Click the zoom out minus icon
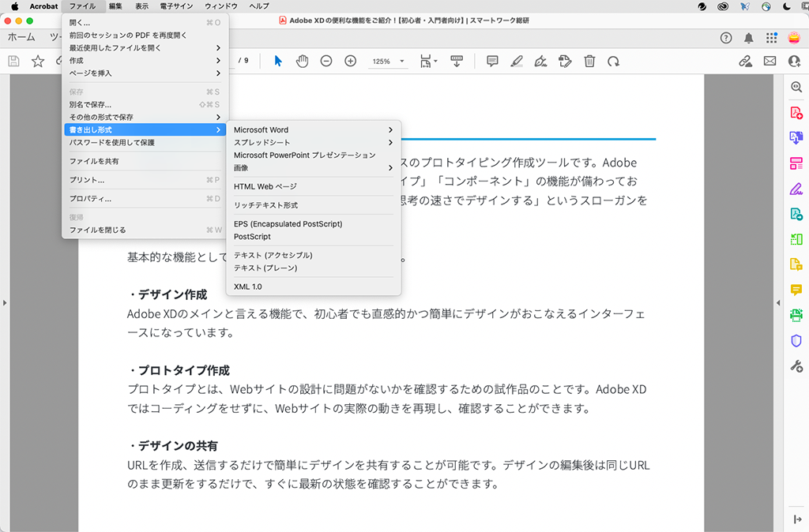The width and height of the screenshot is (809, 532). pyautogui.click(x=326, y=62)
